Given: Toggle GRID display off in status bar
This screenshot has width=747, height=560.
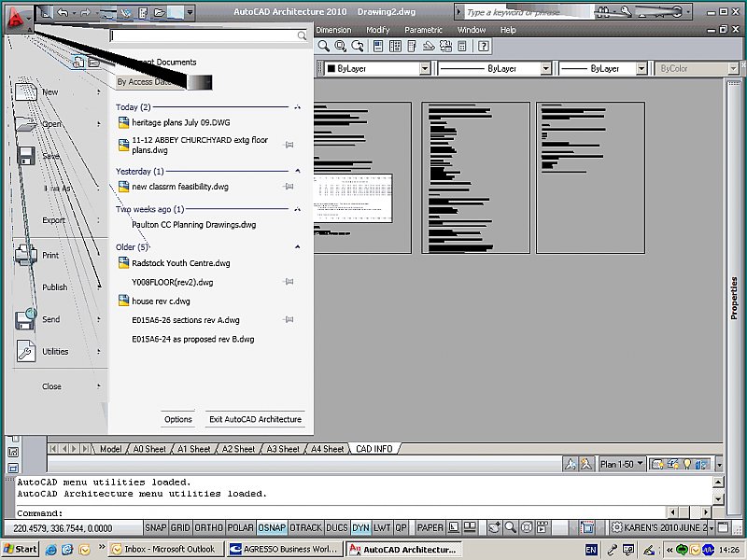Looking at the screenshot, I should click(x=181, y=527).
